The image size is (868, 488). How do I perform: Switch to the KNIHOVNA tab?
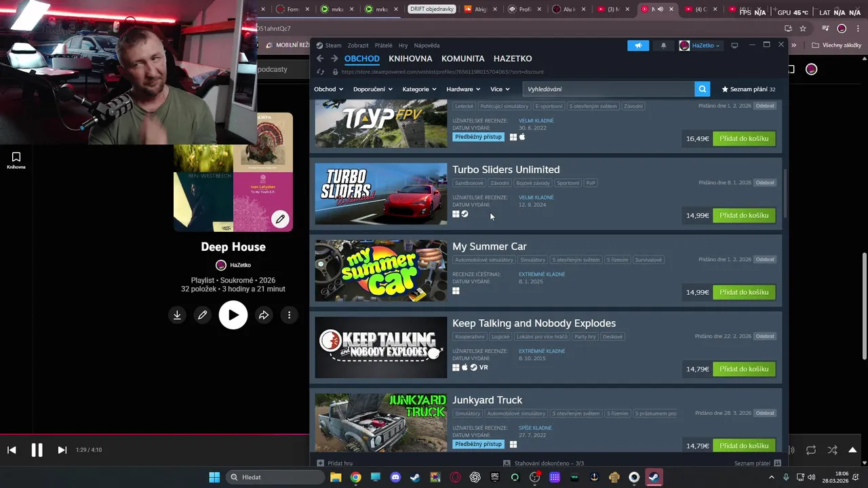(410, 59)
